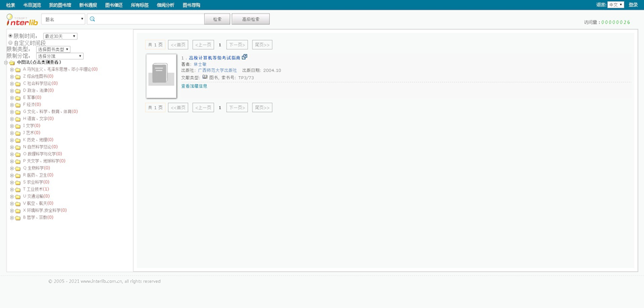Open the 题名 search field dropdown
Image resolution: width=644 pixels, height=308 pixels.
point(63,19)
